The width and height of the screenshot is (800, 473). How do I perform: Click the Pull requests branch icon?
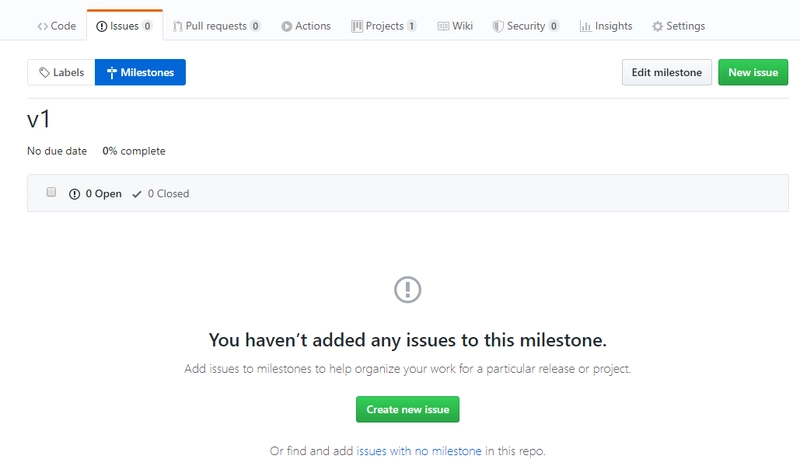(x=178, y=26)
